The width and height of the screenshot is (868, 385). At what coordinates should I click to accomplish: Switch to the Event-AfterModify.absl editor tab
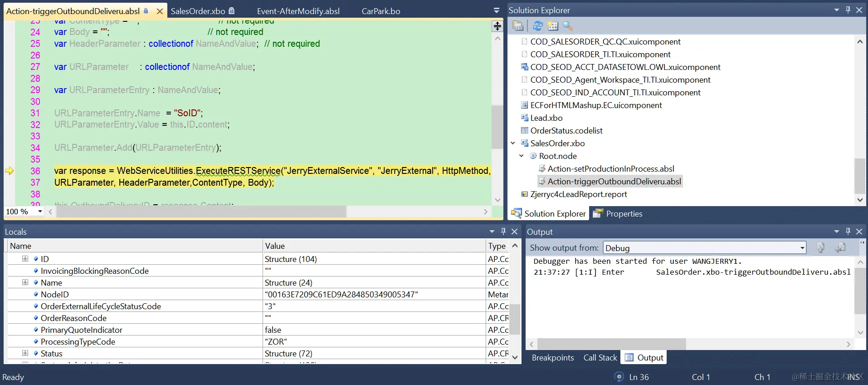[298, 11]
